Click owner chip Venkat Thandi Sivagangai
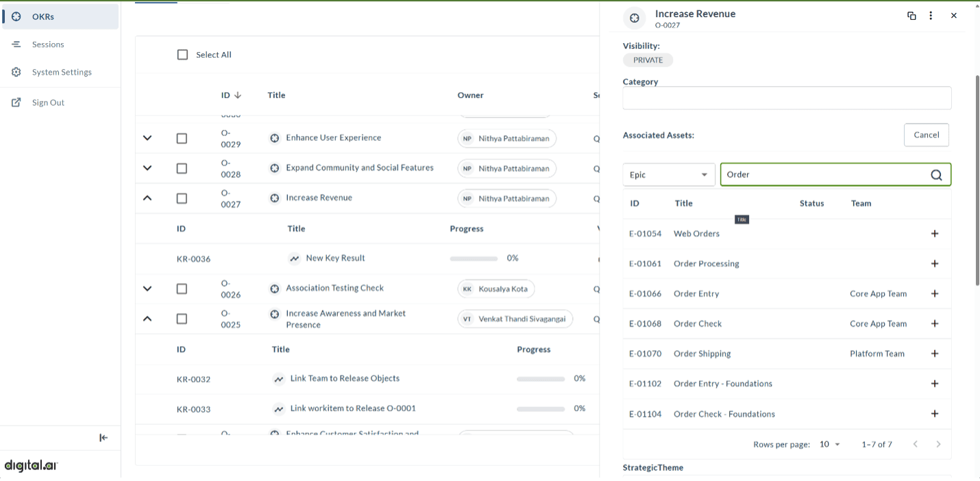This screenshot has width=980, height=481. 515,319
